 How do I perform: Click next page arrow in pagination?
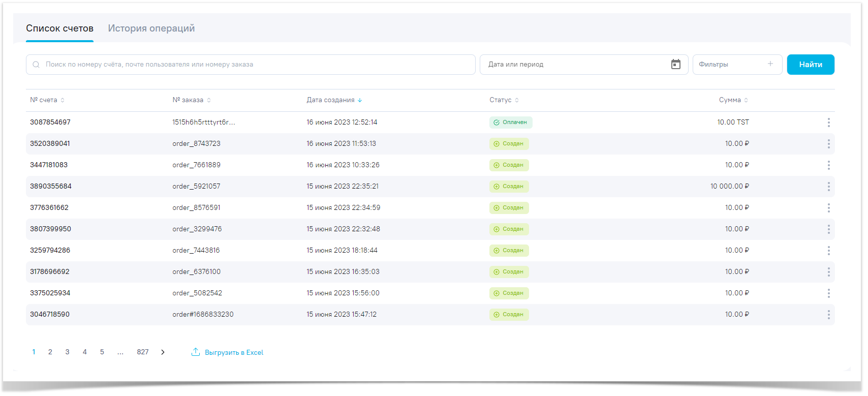pyautogui.click(x=163, y=352)
